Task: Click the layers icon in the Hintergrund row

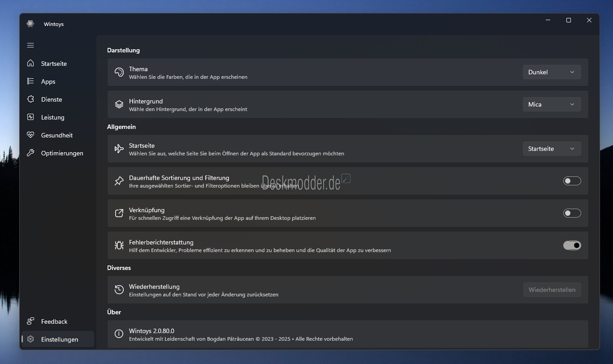Action: 119,104
